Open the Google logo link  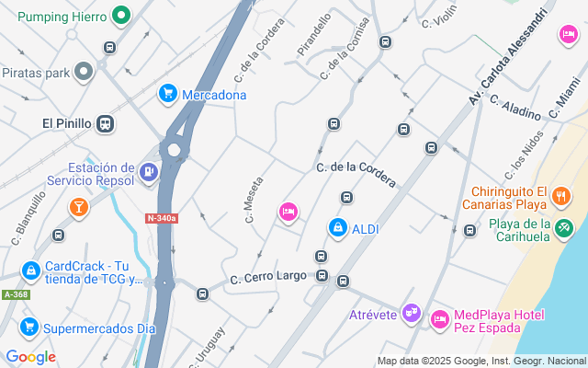pyautogui.click(x=31, y=357)
